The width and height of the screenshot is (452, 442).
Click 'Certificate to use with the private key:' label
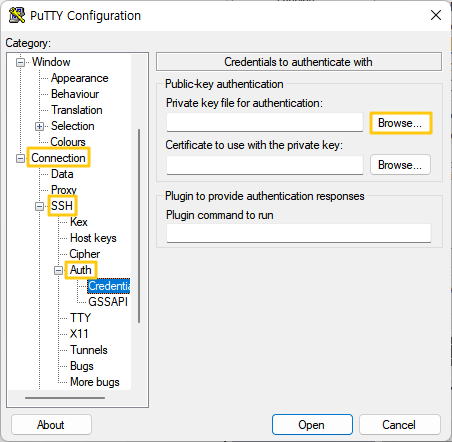pyautogui.click(x=254, y=145)
